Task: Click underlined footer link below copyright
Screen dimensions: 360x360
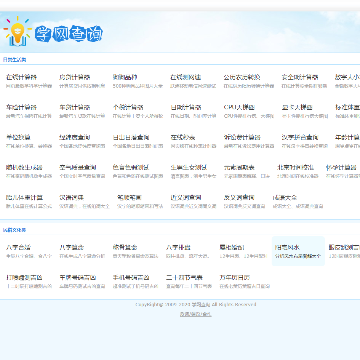Action: 196,314
